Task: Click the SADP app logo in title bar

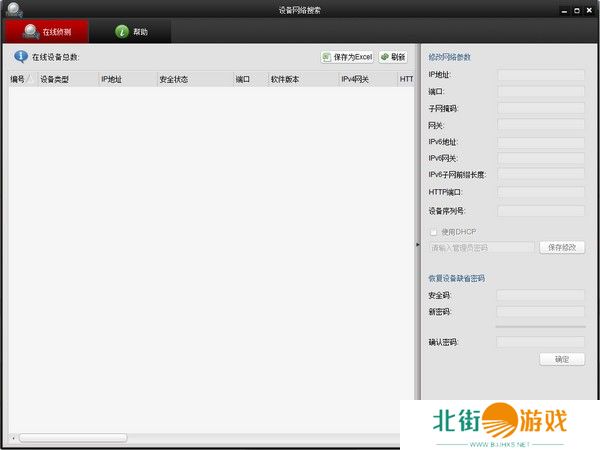Action: pos(11,9)
